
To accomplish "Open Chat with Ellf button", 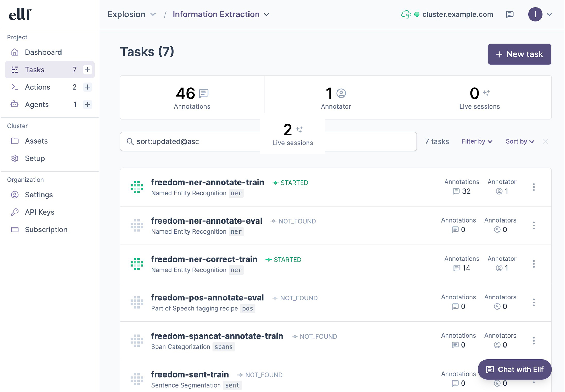I will tap(514, 369).
